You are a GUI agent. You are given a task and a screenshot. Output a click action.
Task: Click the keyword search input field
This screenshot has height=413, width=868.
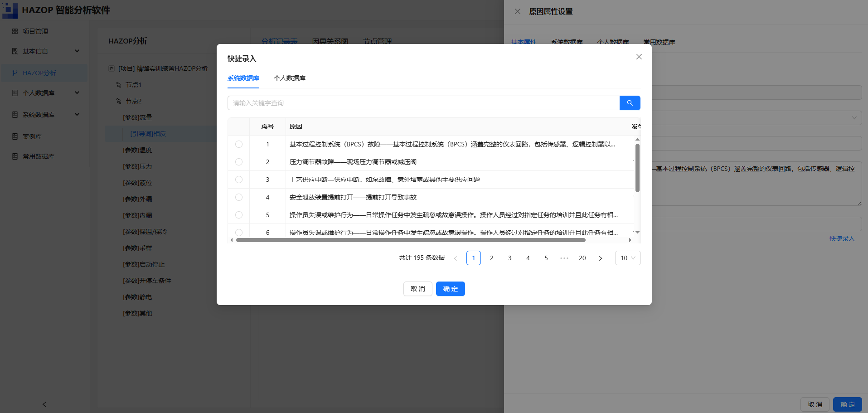(x=423, y=103)
